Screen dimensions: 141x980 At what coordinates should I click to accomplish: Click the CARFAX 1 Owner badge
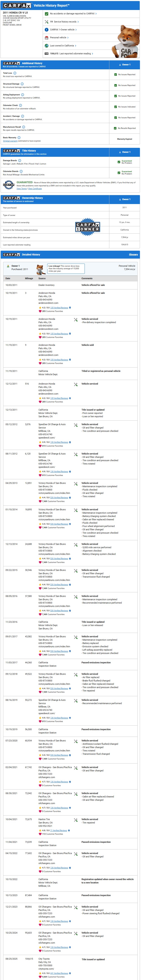point(87,227)
